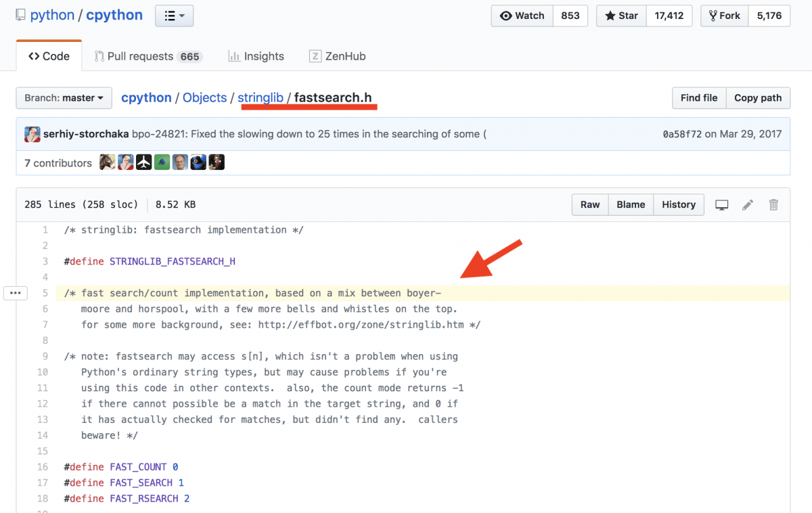This screenshot has width=812, height=513.
Task: Click the first contributor avatar thumbnail
Action: tap(107, 162)
